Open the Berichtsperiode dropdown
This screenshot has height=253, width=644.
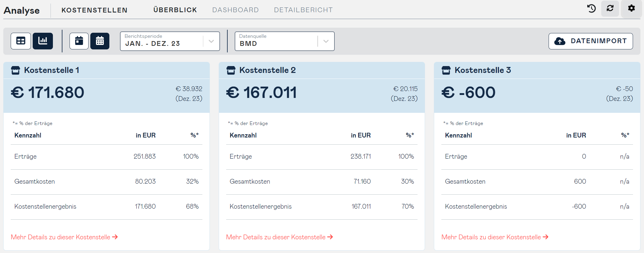[x=170, y=41]
